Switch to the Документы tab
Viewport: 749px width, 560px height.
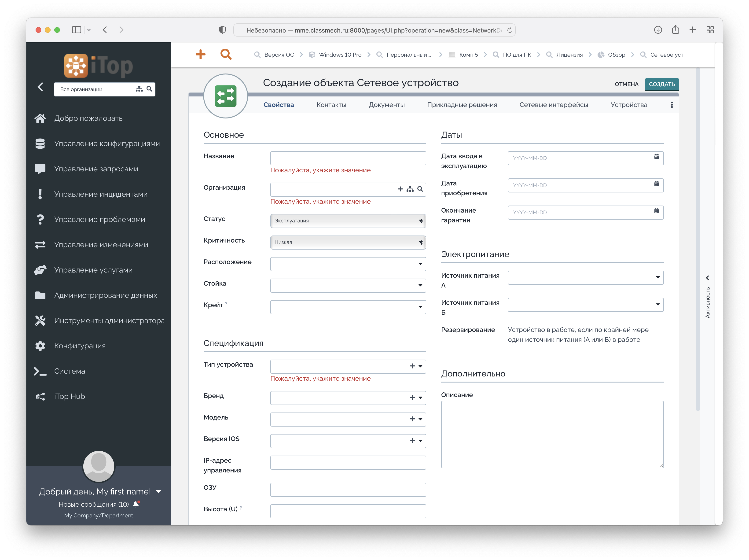(x=387, y=105)
